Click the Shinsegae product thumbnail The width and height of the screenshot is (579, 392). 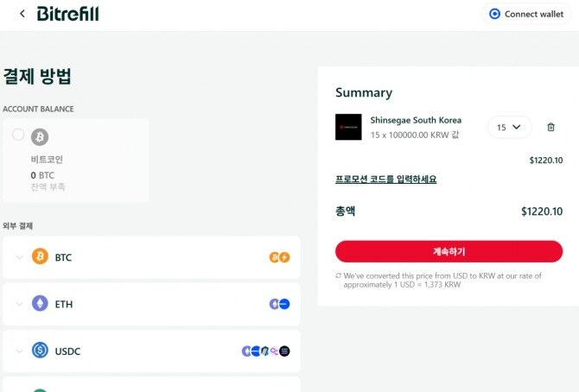(x=348, y=127)
